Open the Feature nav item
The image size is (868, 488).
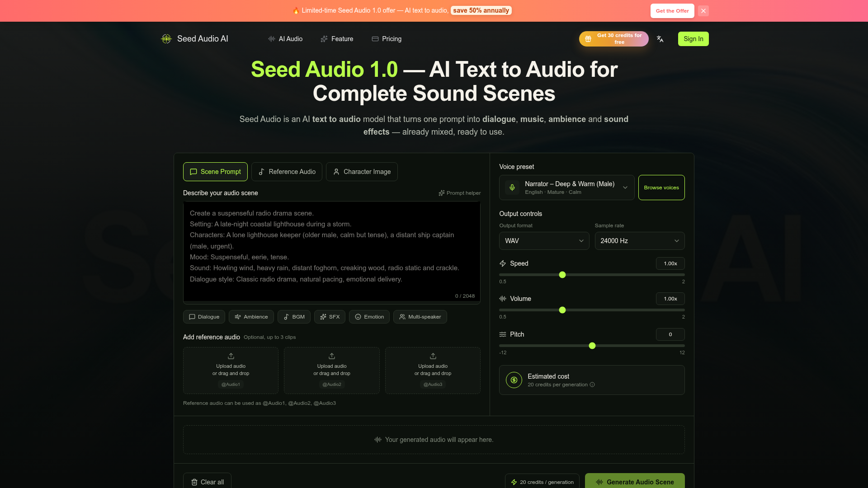[337, 39]
